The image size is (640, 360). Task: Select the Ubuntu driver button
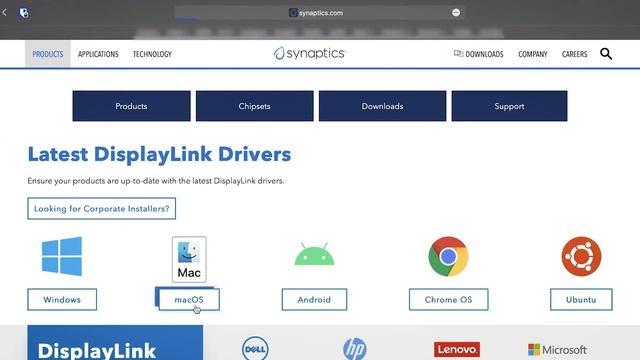click(581, 300)
